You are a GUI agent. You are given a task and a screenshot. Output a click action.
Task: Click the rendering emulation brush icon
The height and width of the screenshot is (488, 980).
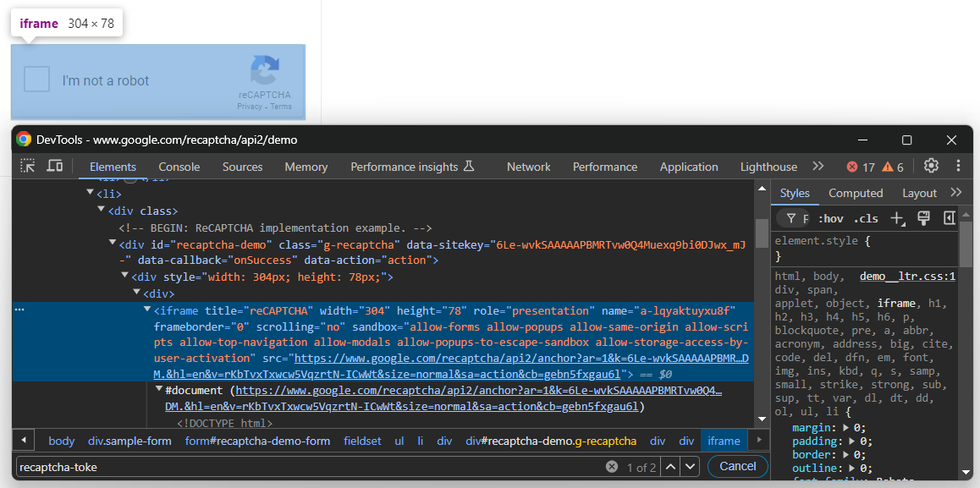(x=923, y=218)
